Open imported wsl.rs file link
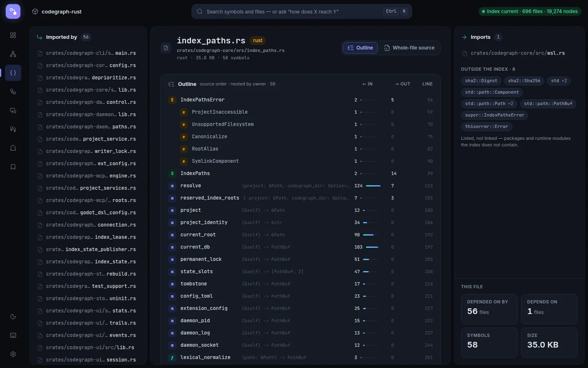588x368 pixels. tap(518, 53)
